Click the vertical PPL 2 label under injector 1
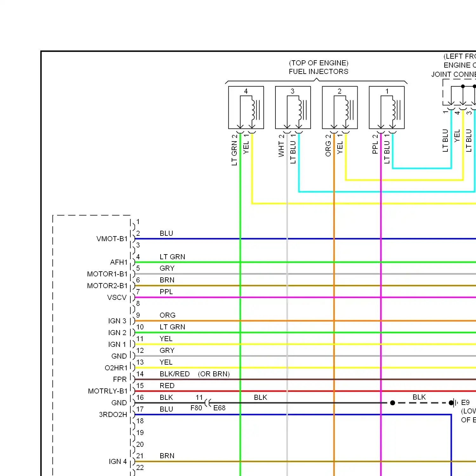476x476 pixels. point(375,144)
